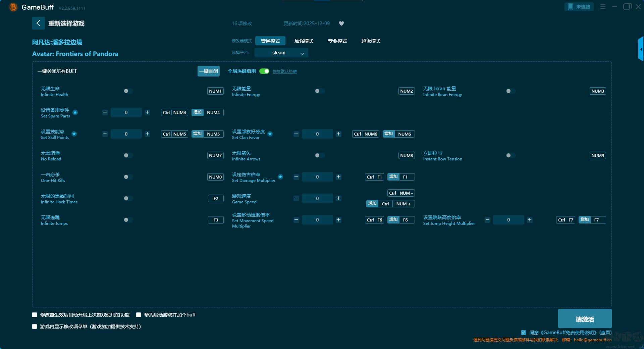Image resolution: width=644 pixels, height=349 pixels.
Task: Expand the right-side collapsed panel tab
Action: [641, 49]
